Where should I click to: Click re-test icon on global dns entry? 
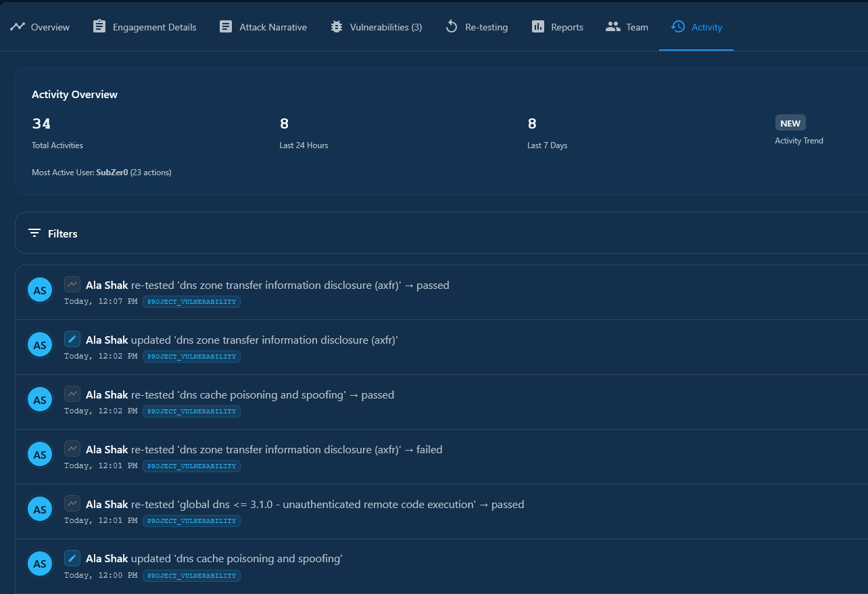point(72,503)
